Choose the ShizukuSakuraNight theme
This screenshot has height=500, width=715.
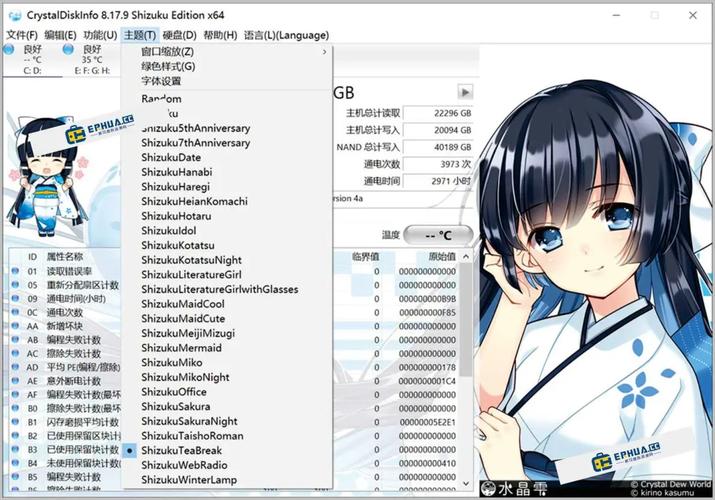(189, 422)
